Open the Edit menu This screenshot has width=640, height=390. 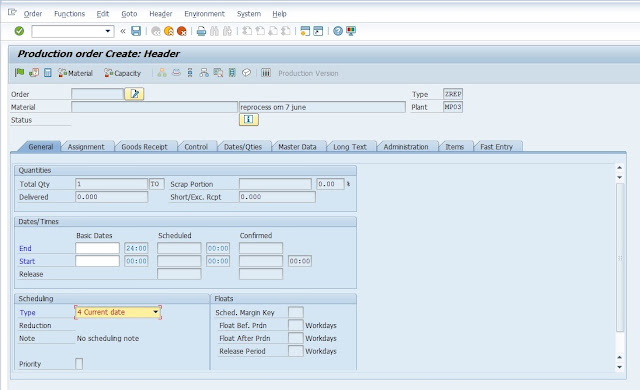click(x=102, y=14)
